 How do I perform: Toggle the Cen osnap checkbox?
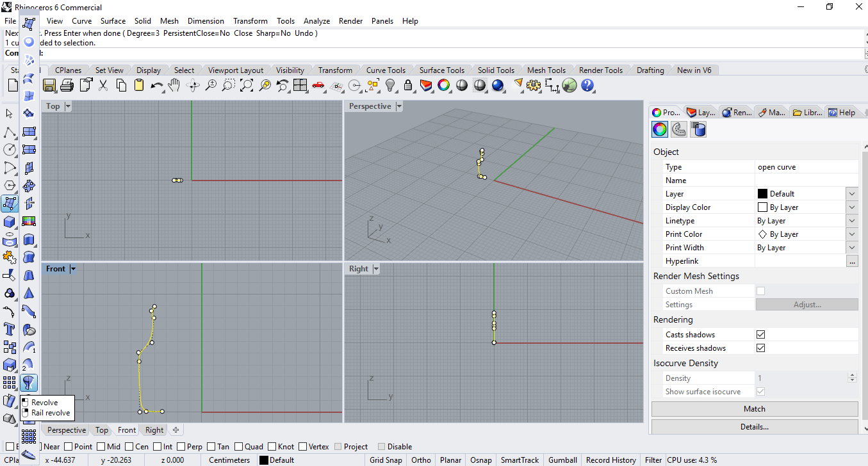[129, 447]
